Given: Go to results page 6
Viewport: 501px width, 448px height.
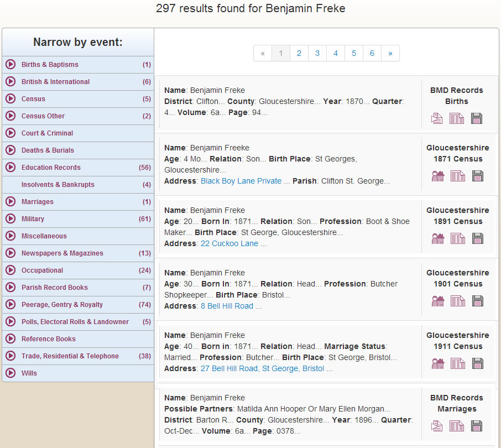Looking at the screenshot, I should coord(372,53).
